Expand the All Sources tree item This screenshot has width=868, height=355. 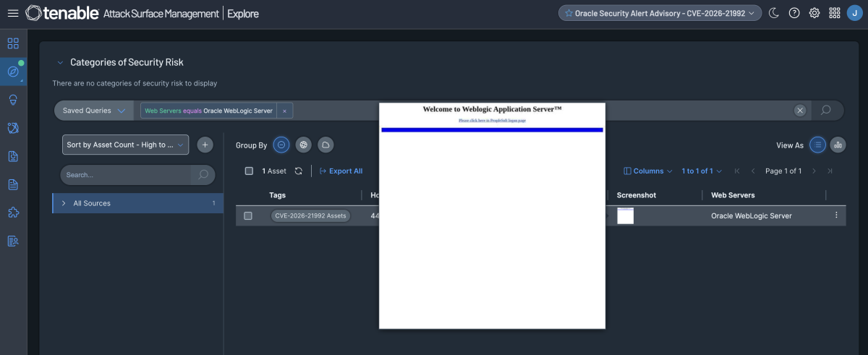64,203
